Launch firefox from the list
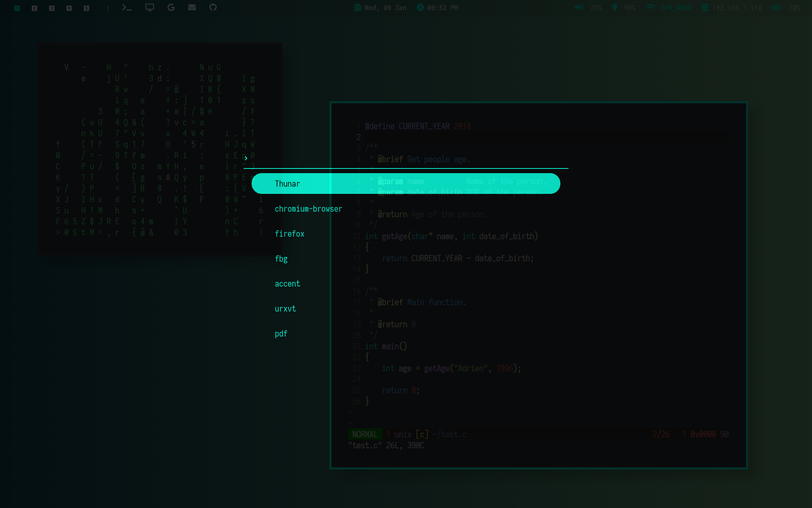The width and height of the screenshot is (812, 508). [x=289, y=234]
